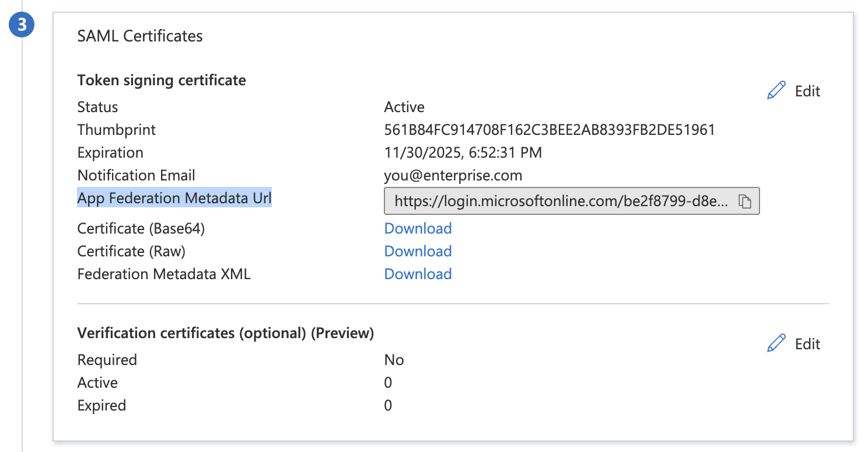Copy the App Federation Metadata Url using the copy icon
This screenshot has width=868, height=452.
tap(745, 200)
